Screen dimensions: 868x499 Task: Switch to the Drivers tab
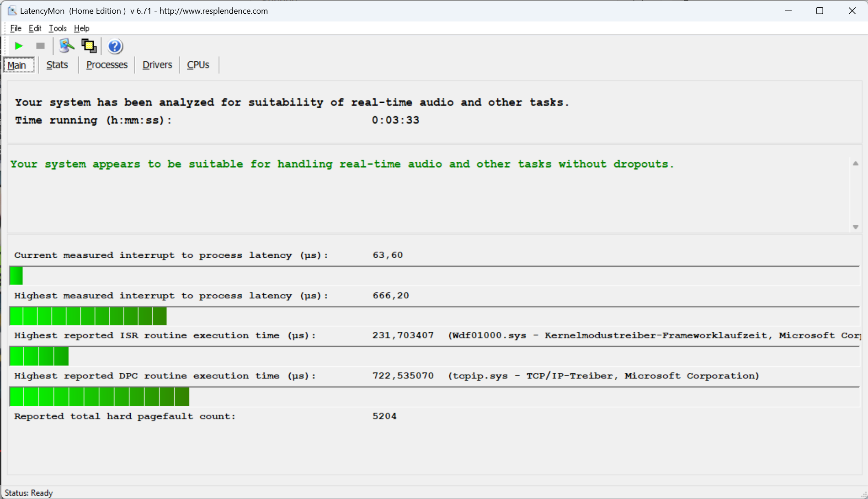coord(157,65)
